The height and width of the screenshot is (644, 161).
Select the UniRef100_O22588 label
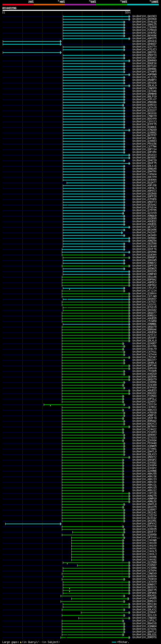144,563
